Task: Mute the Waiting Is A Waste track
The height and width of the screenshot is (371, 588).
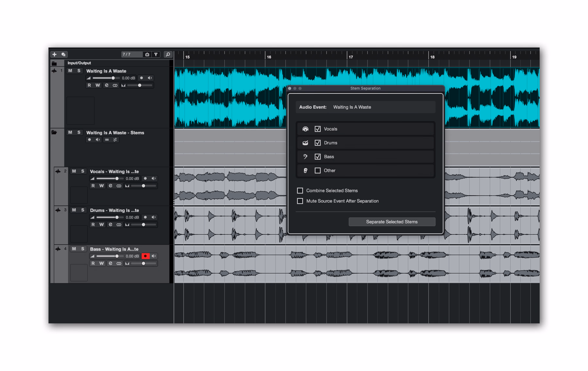Action: (70, 71)
